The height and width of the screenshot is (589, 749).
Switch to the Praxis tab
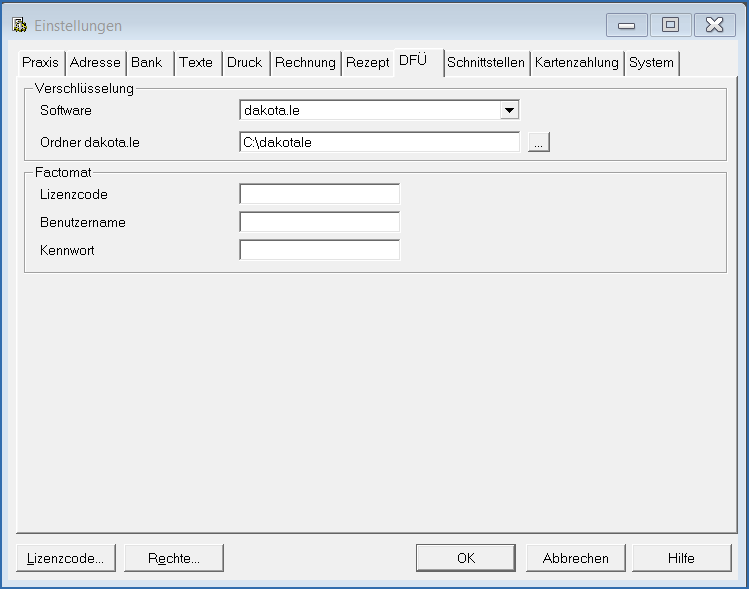(x=41, y=63)
